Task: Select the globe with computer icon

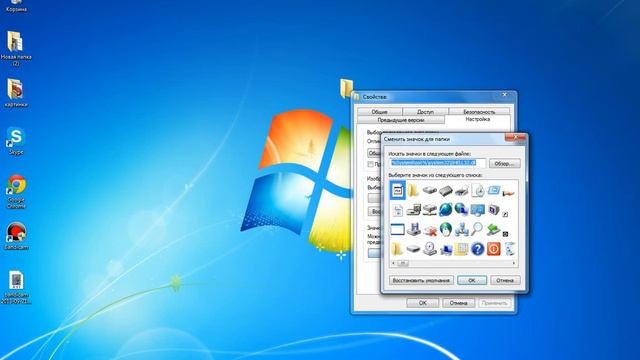Action: [462, 210]
